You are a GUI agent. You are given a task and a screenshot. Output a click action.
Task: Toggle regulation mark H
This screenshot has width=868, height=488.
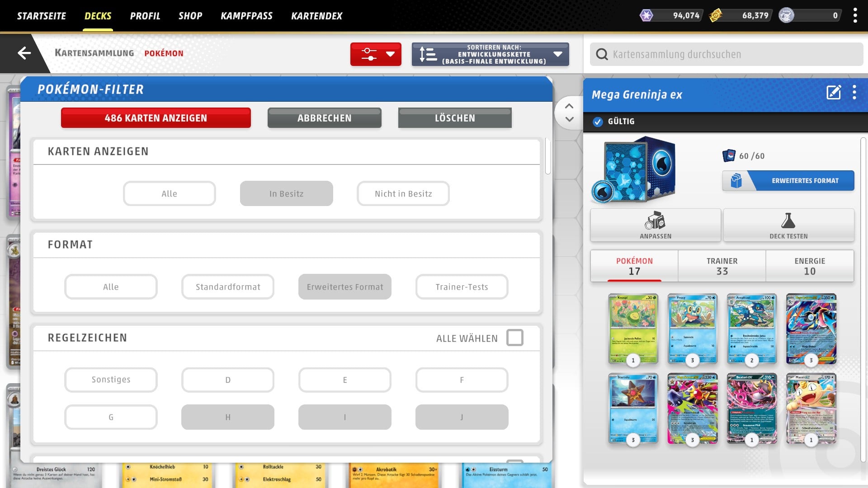(x=228, y=417)
